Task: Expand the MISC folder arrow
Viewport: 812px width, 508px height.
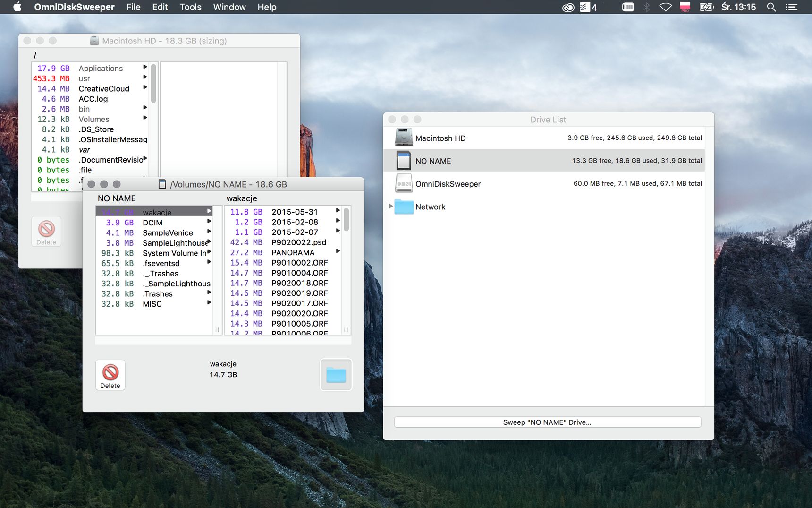Action: point(209,302)
